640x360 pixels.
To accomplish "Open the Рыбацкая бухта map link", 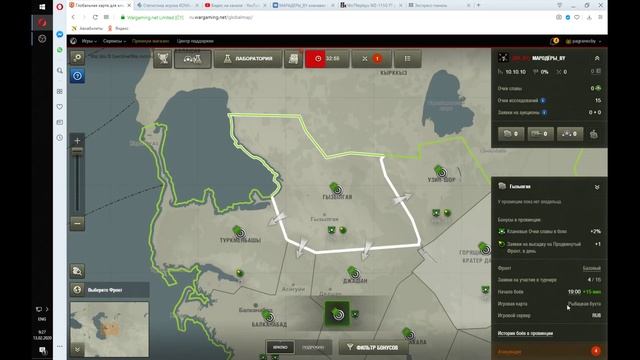I will (584, 304).
